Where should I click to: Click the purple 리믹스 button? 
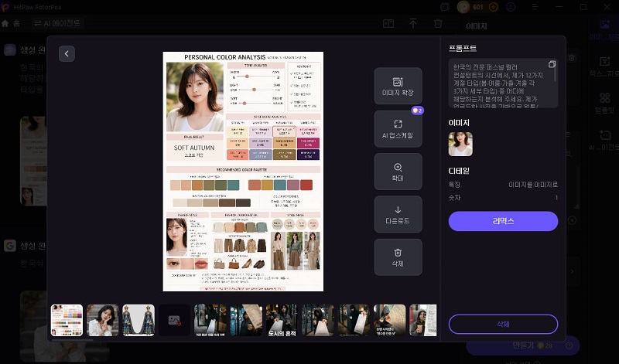pyautogui.click(x=503, y=221)
